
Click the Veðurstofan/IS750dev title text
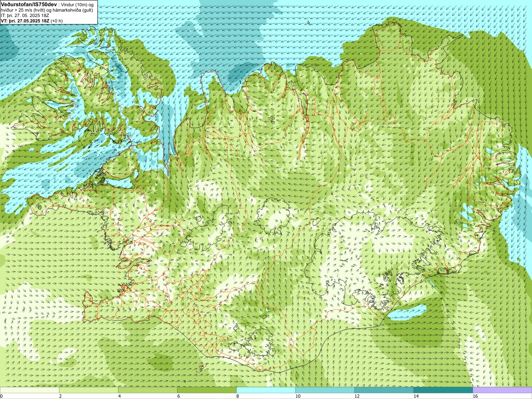point(29,4)
